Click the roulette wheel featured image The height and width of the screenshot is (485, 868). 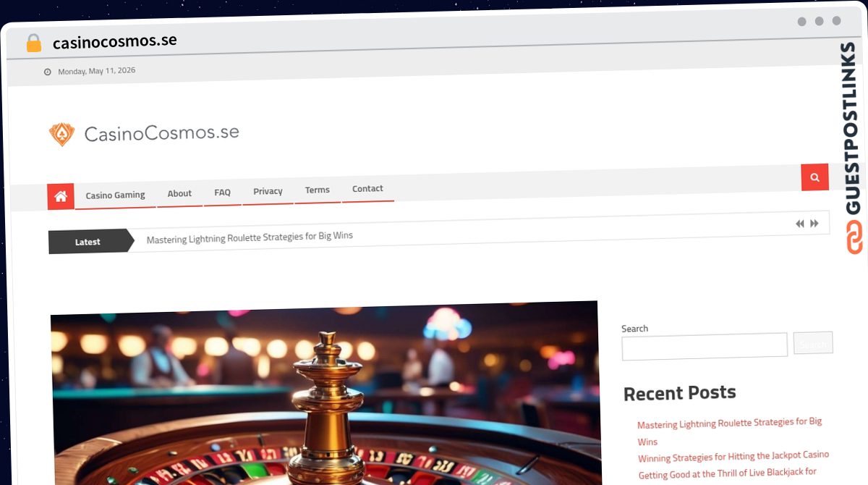coord(325,393)
